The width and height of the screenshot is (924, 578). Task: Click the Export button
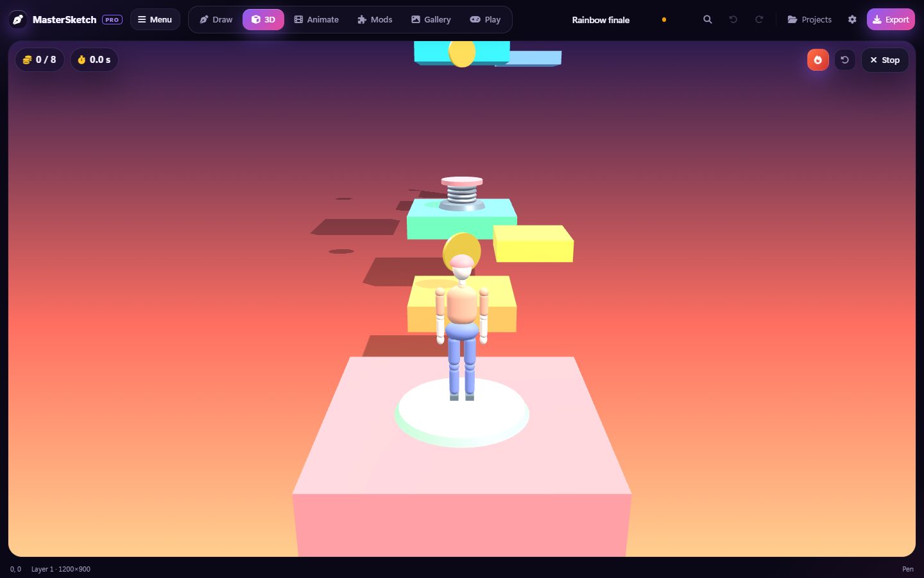[891, 19]
